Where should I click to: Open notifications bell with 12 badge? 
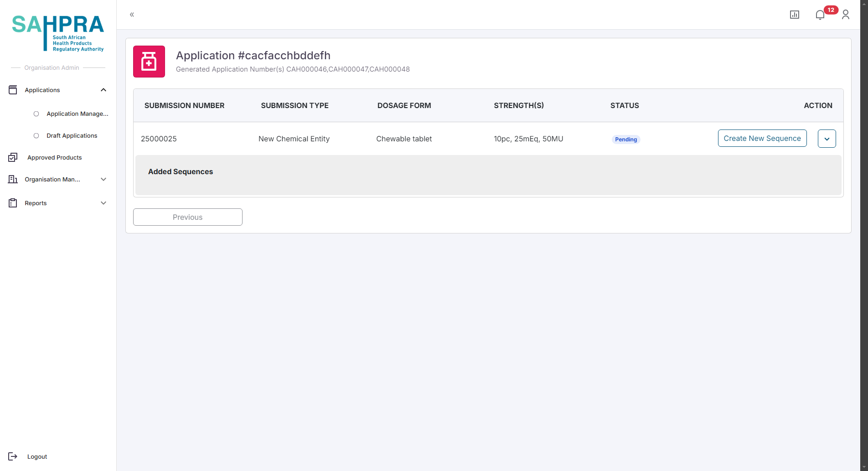(820, 15)
